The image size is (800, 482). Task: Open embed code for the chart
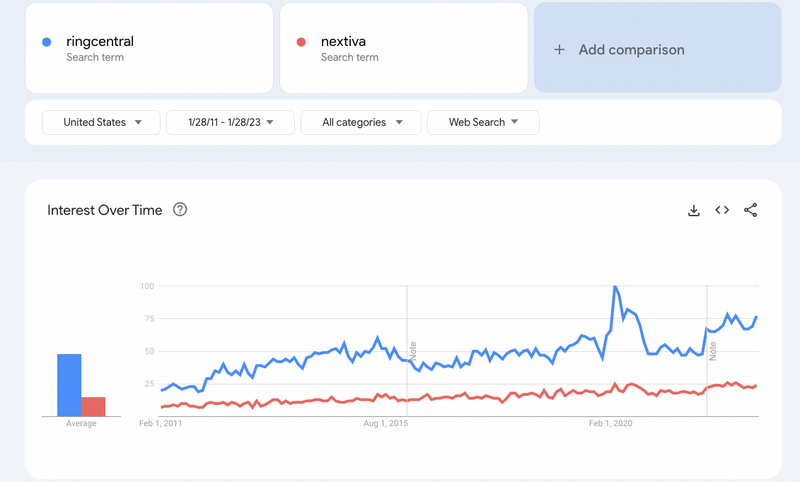pyautogui.click(x=722, y=210)
